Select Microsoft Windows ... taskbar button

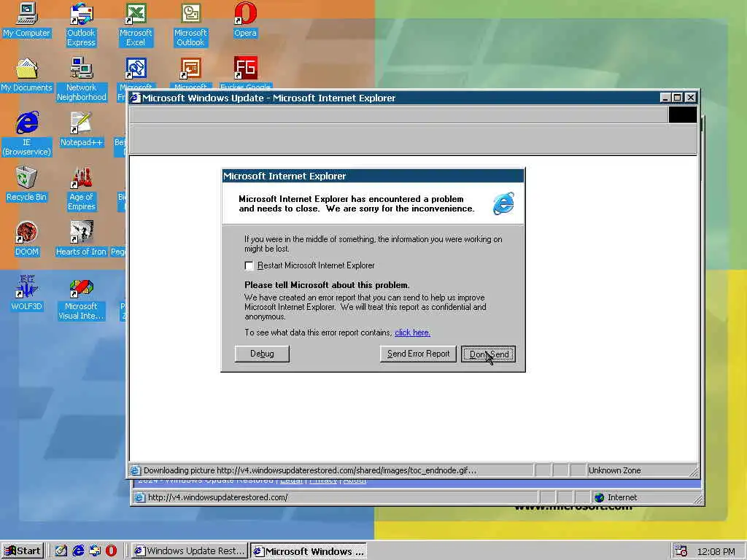[309, 551]
